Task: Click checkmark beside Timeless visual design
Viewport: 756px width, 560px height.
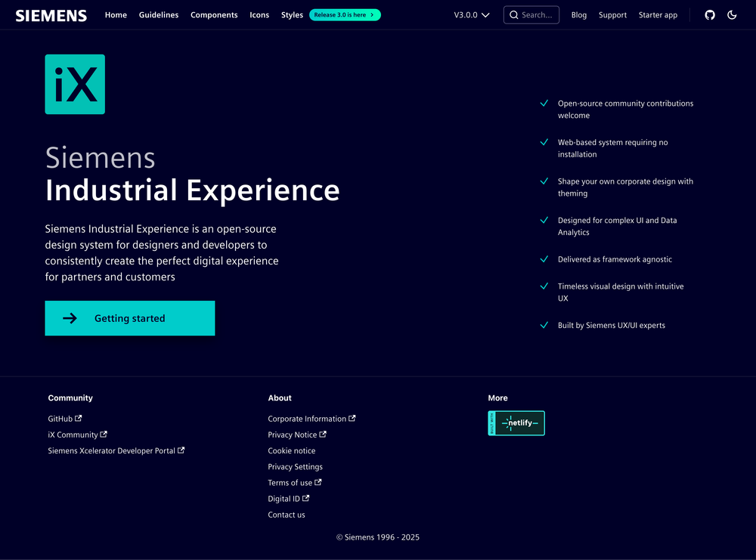Action: (x=544, y=286)
